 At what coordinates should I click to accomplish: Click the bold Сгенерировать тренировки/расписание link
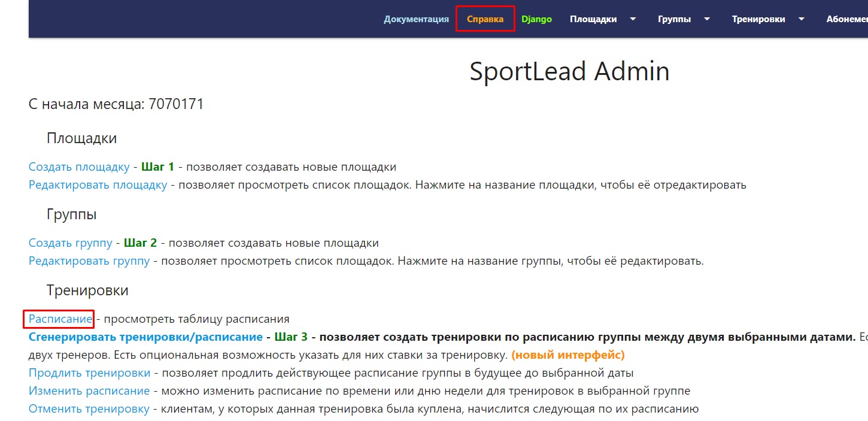click(145, 337)
